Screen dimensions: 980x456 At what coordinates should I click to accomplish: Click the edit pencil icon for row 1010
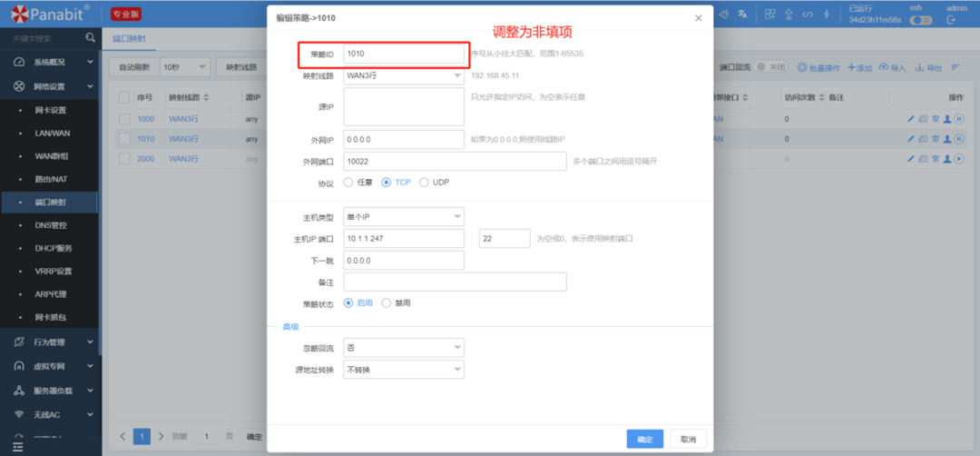[x=911, y=139]
